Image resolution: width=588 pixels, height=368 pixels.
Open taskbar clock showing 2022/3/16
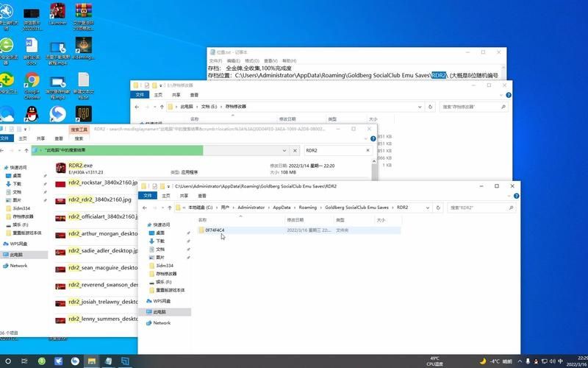tap(578, 361)
